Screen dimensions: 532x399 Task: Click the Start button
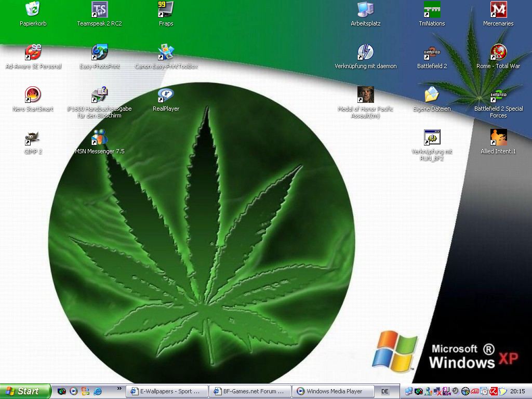(24, 391)
